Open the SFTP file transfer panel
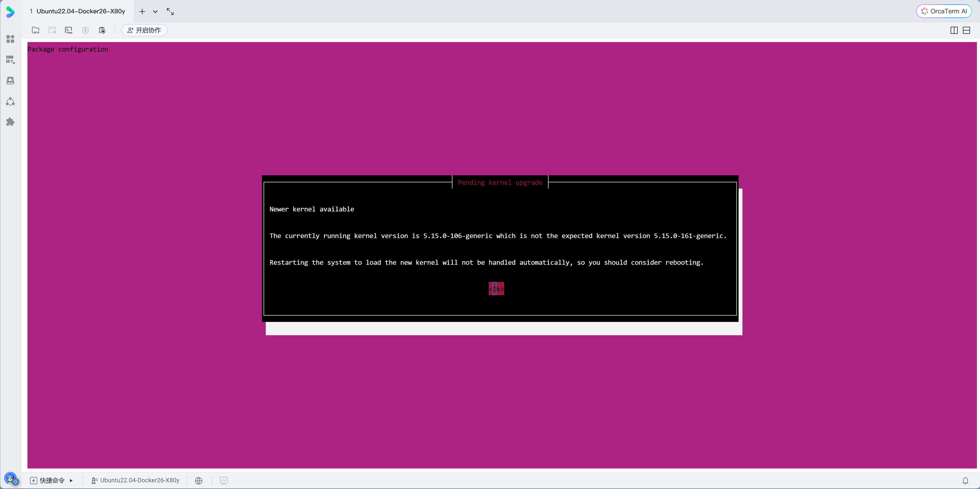This screenshot has height=489, width=980. (x=36, y=30)
